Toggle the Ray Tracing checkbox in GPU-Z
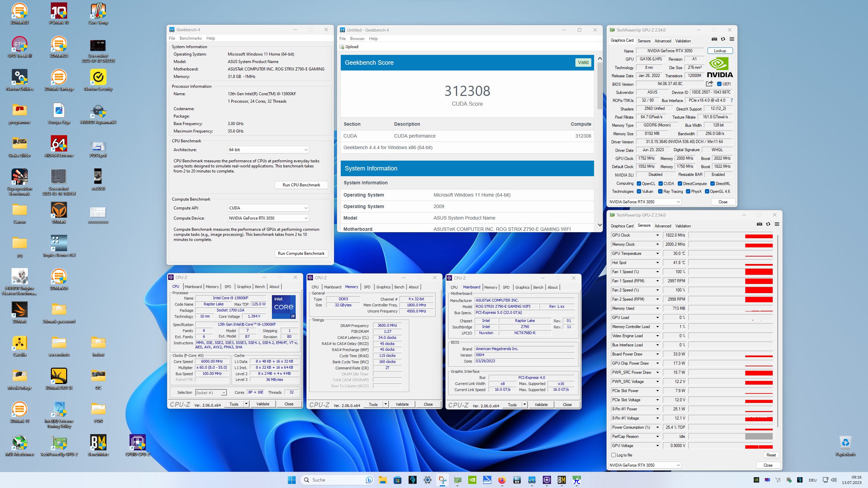The image size is (868, 488). 660,191
